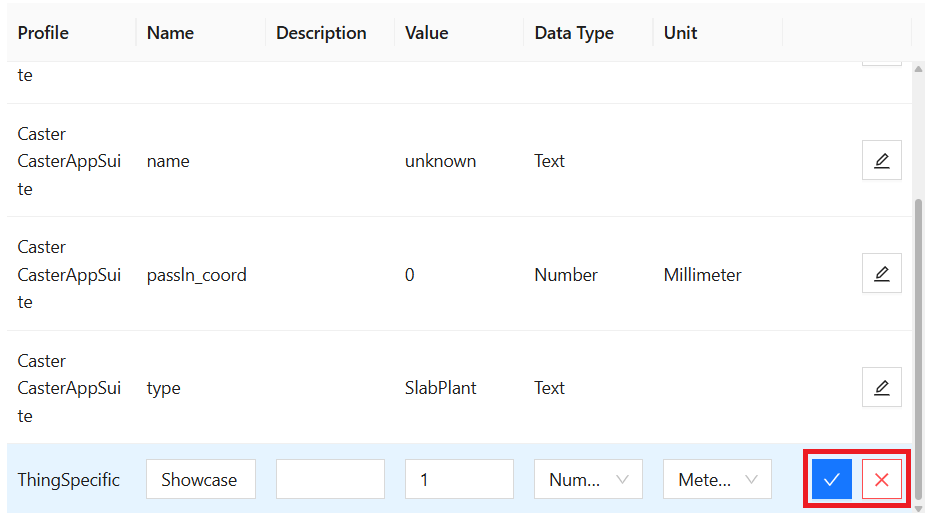Select Text data type in 'name' row
Image resolution: width=926 pixels, height=513 pixels.
[x=549, y=161]
